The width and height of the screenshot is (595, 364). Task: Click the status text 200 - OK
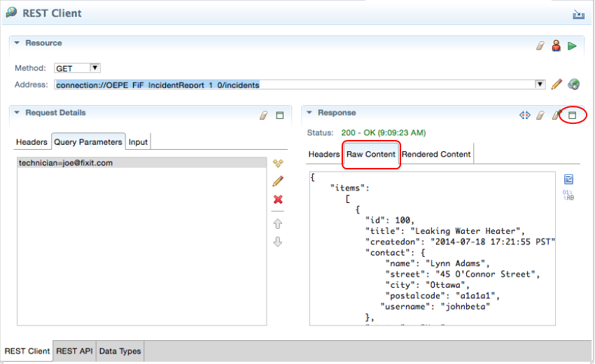384,133
